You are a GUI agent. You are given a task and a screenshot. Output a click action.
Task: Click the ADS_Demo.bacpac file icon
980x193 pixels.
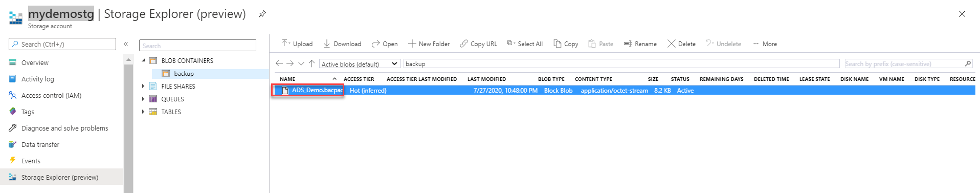(x=285, y=91)
